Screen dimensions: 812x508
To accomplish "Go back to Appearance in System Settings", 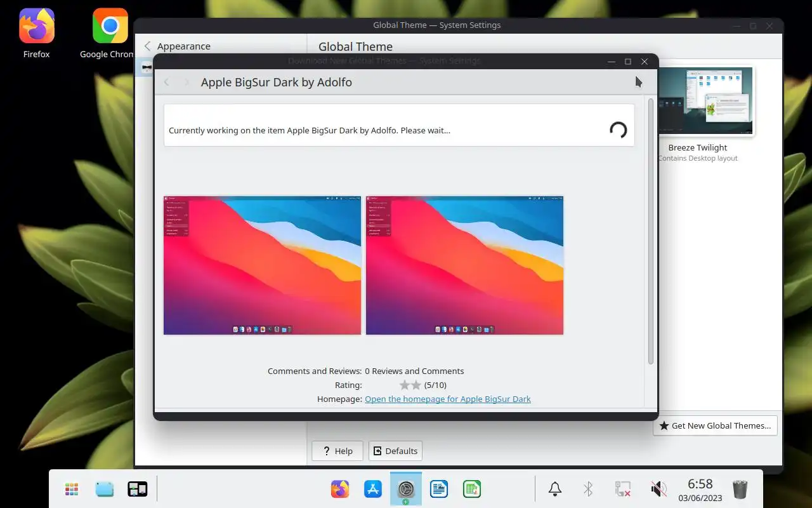I will click(x=177, y=46).
